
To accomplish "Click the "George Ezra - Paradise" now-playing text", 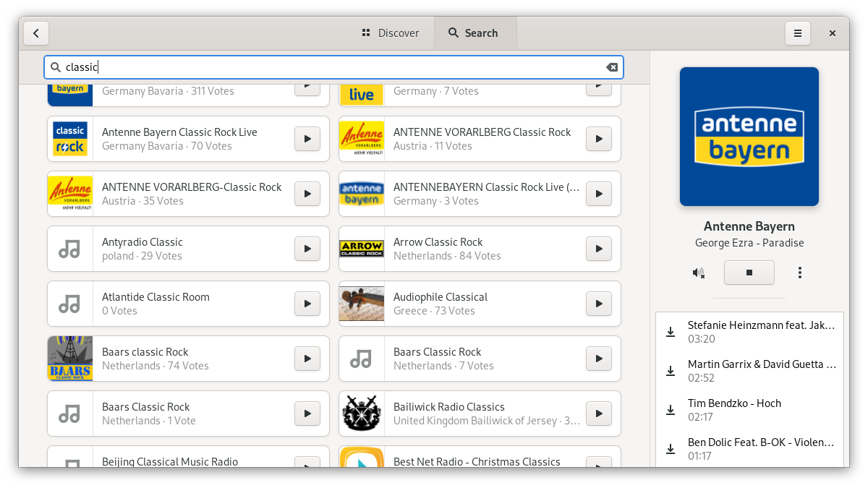I will click(749, 243).
